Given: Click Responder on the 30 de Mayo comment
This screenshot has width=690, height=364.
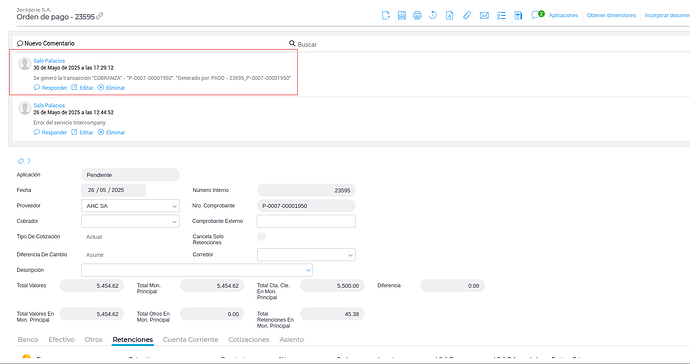Looking at the screenshot, I should (x=50, y=88).
